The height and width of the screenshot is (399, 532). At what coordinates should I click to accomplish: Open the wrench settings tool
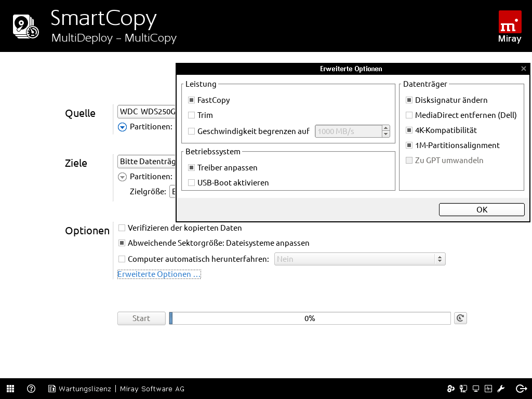point(501,389)
